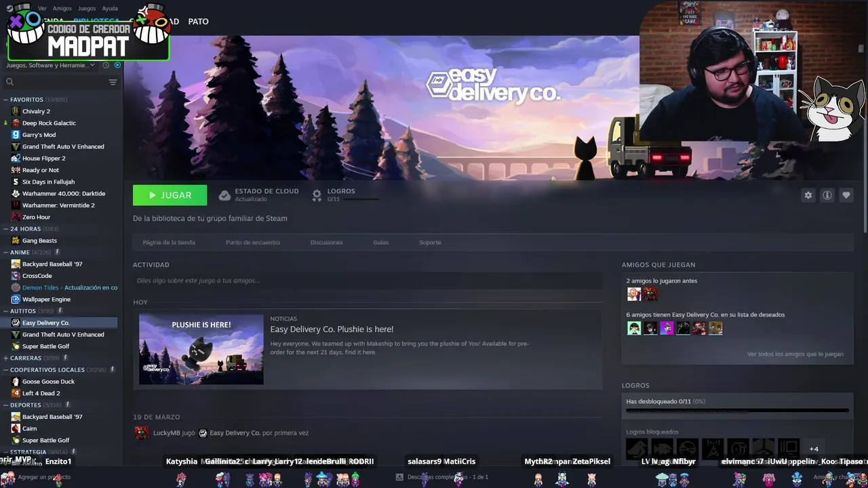Open the Ayuda menu
Image resolution: width=868 pixels, height=488 pixels.
(110, 8)
